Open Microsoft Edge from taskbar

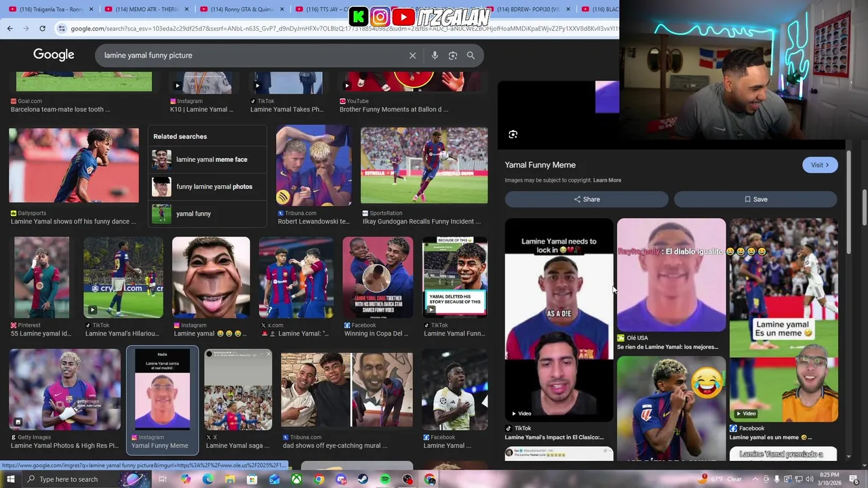208,479
